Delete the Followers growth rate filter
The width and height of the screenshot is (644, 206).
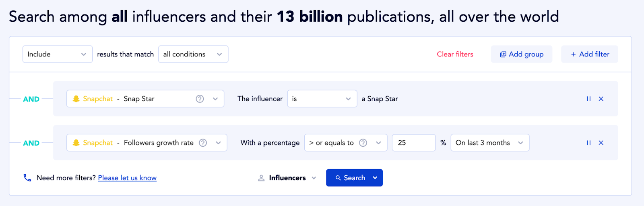tap(601, 143)
